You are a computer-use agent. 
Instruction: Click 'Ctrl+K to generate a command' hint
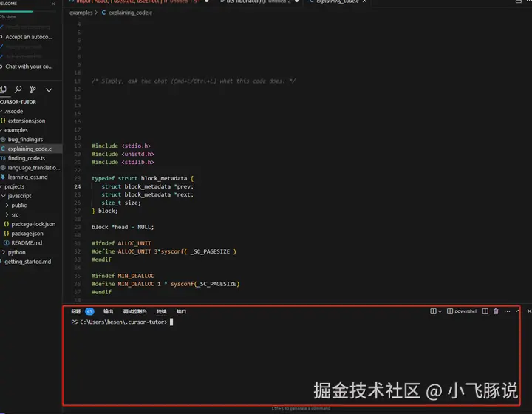point(301,409)
